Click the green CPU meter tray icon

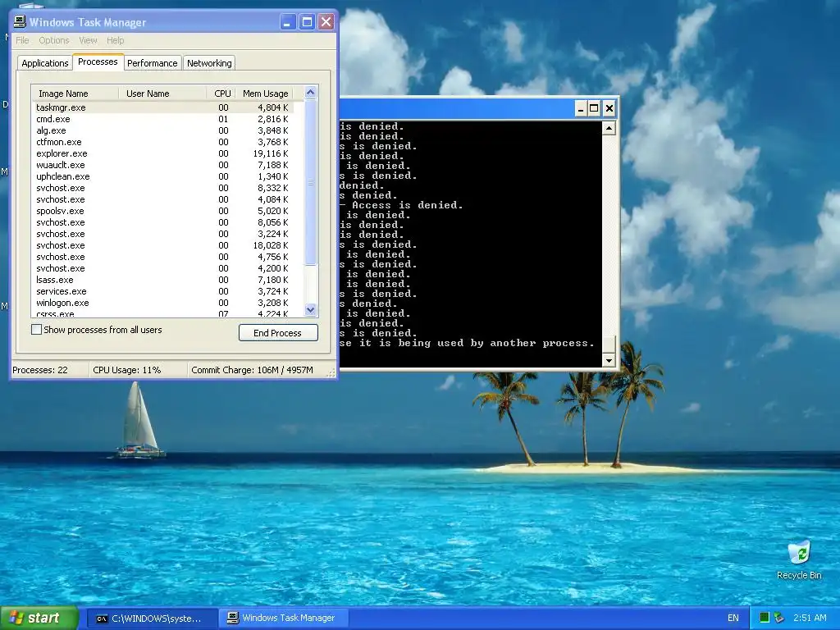pos(765,618)
